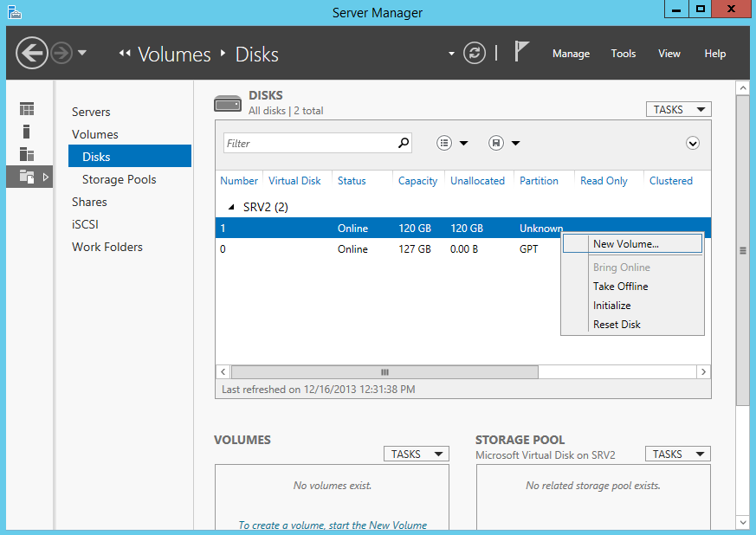
Task: Open the notifications flag icon
Action: [x=521, y=52]
